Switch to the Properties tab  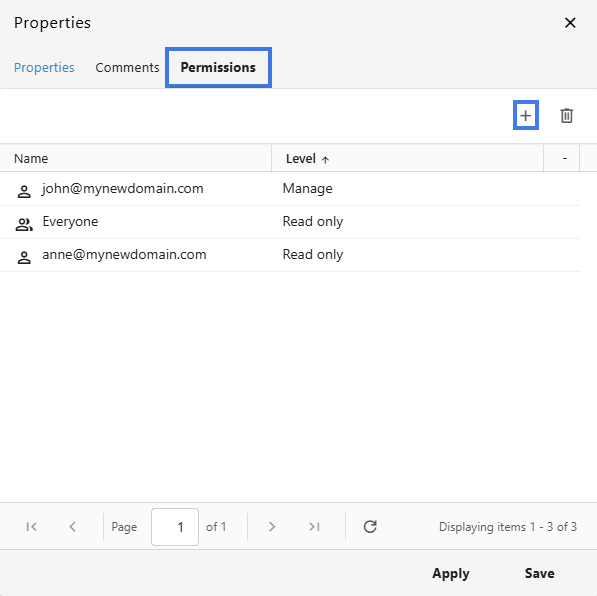pos(44,67)
